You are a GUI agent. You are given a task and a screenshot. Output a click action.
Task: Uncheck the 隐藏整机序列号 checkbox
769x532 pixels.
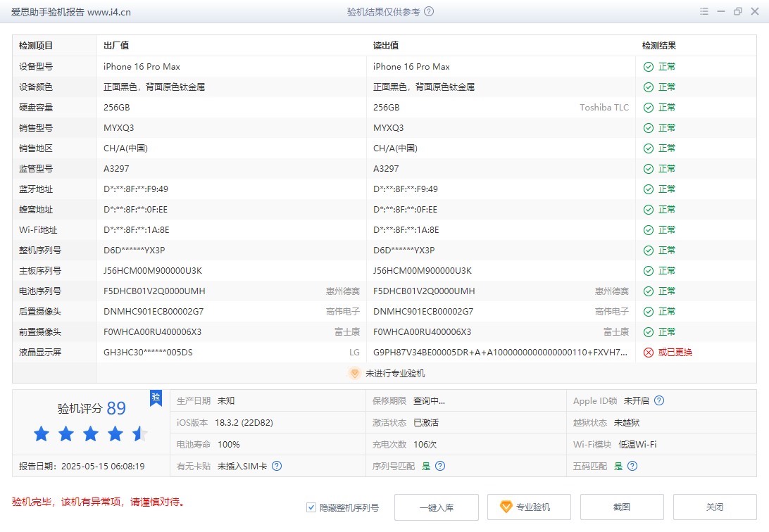coord(311,507)
